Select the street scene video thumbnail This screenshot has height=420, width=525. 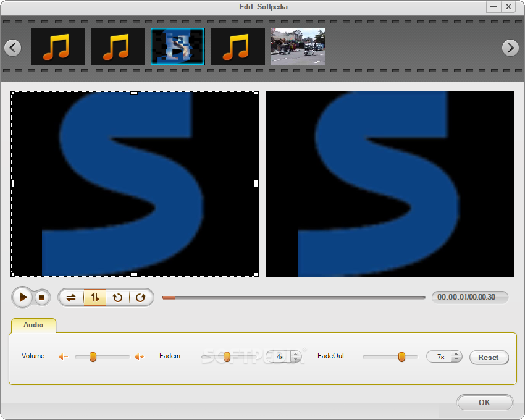298,46
